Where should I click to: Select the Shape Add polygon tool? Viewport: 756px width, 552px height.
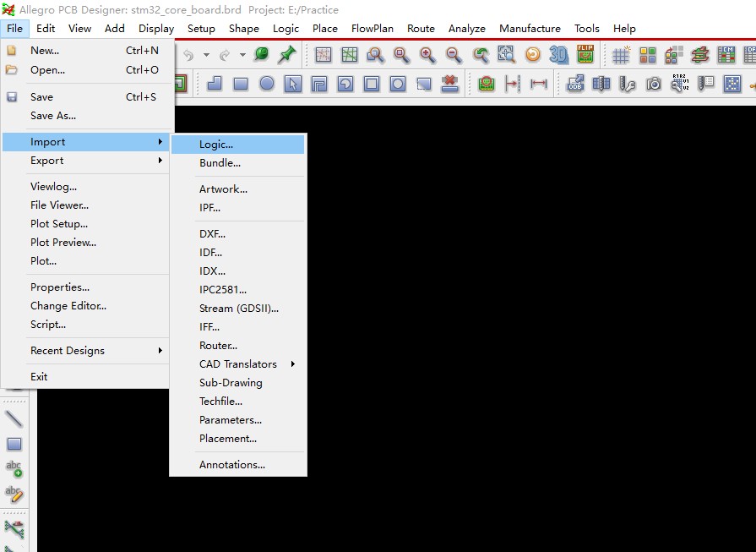(x=214, y=84)
